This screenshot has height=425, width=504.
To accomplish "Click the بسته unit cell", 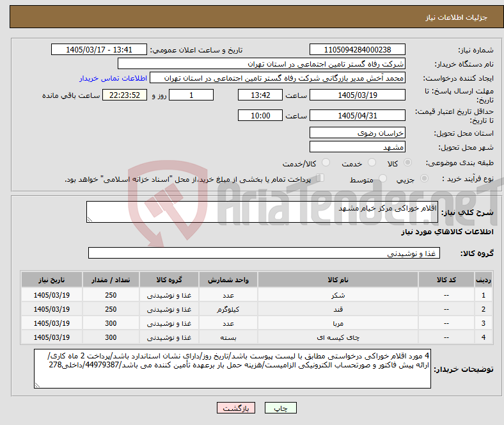I will pos(228,337).
